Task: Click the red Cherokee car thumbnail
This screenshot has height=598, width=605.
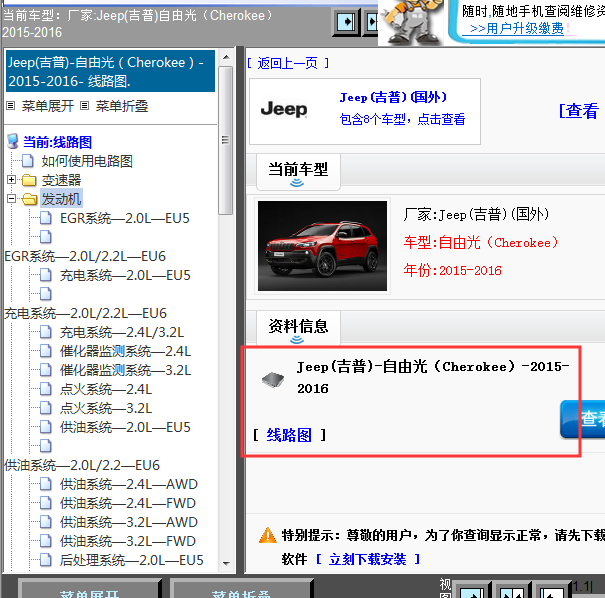Action: [323, 246]
